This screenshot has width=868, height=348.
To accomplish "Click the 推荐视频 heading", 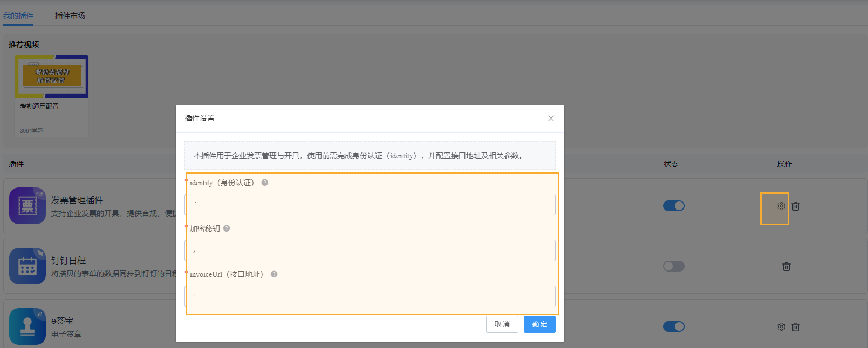I will point(24,45).
